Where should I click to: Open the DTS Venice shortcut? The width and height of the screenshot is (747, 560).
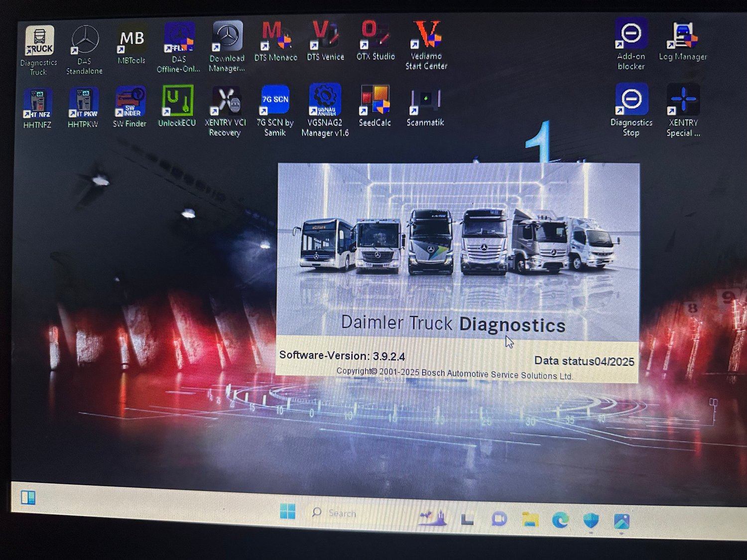[x=326, y=40]
